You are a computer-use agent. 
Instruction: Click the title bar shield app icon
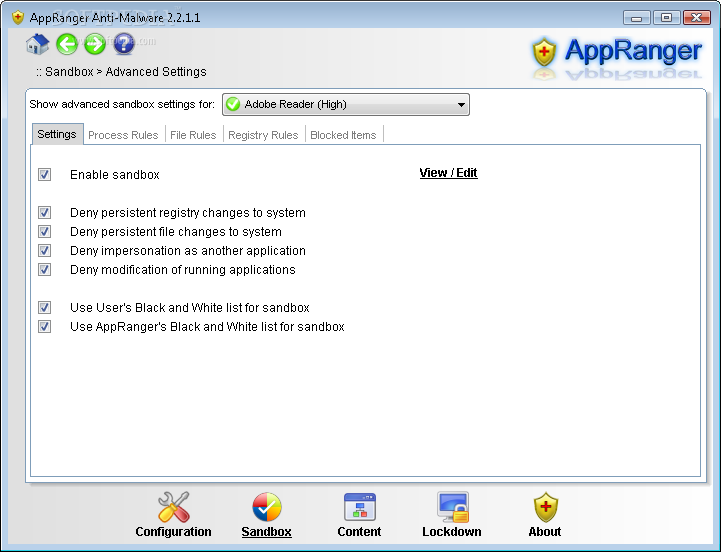click(17, 17)
